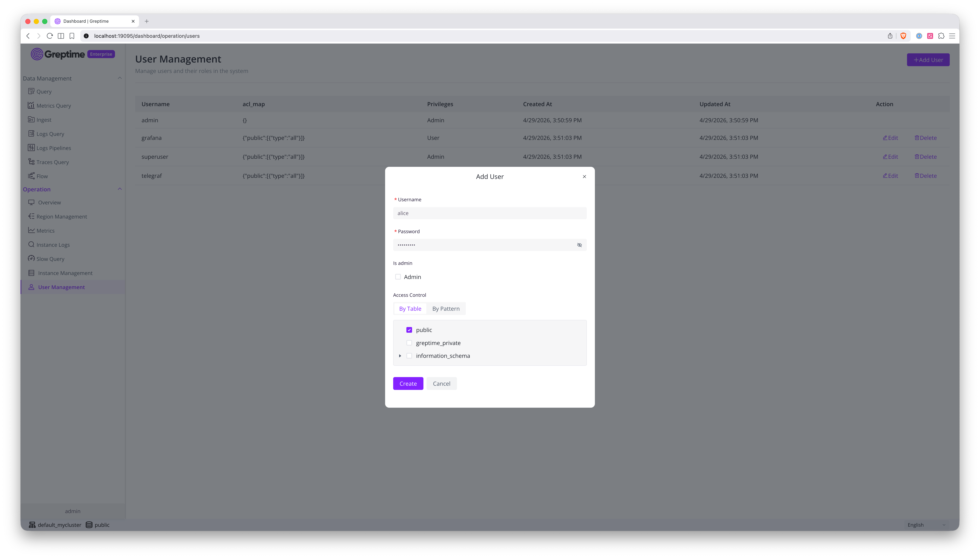Click Cancel in the Add User dialog

[x=441, y=384]
